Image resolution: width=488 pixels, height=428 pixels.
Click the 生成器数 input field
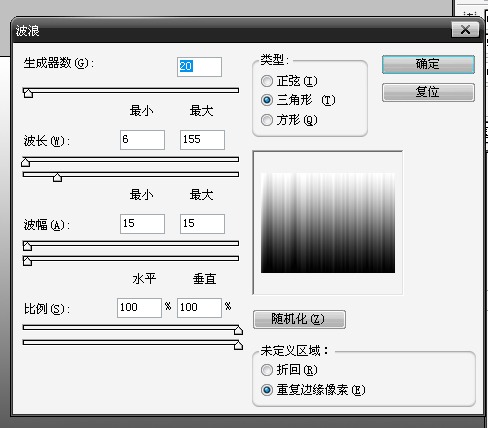pos(199,67)
